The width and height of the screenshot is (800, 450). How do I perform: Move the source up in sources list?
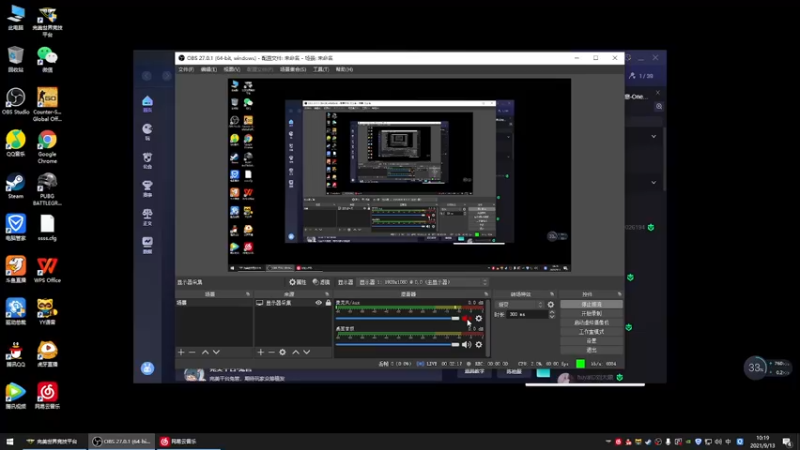click(x=295, y=352)
